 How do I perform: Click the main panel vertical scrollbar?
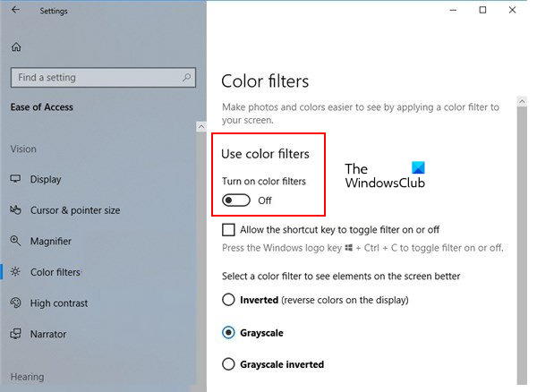point(522,224)
